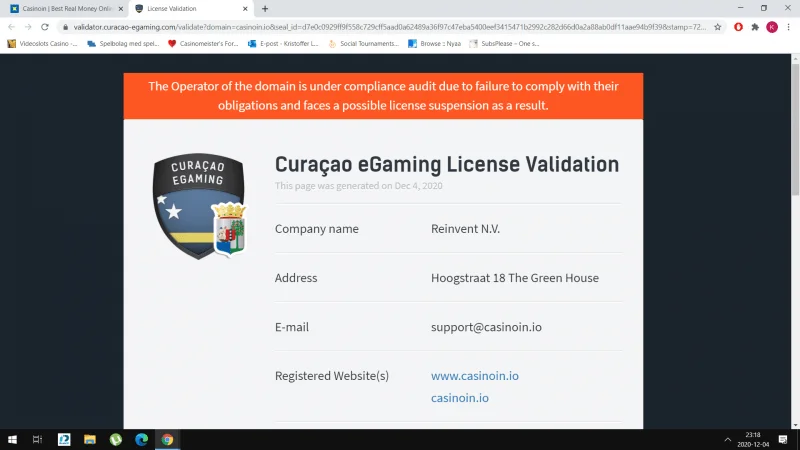Open Microsoft Edge from the taskbar
The height and width of the screenshot is (450, 800).
coord(141,439)
